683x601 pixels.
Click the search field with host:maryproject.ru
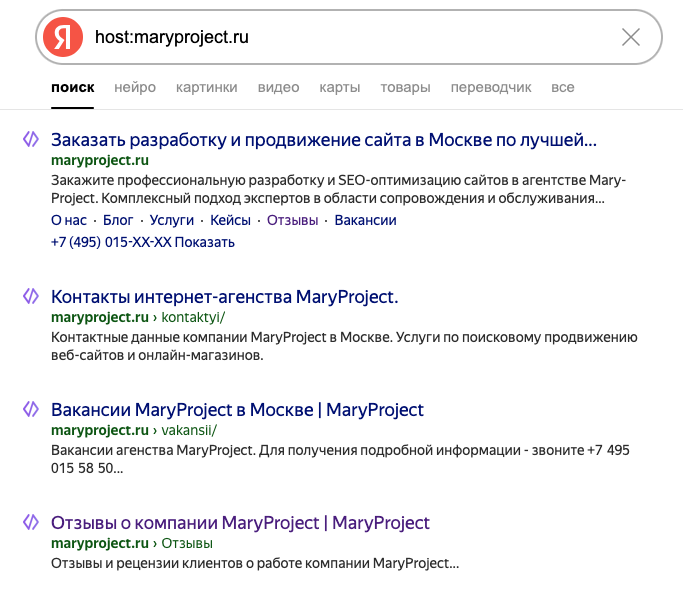(348, 37)
